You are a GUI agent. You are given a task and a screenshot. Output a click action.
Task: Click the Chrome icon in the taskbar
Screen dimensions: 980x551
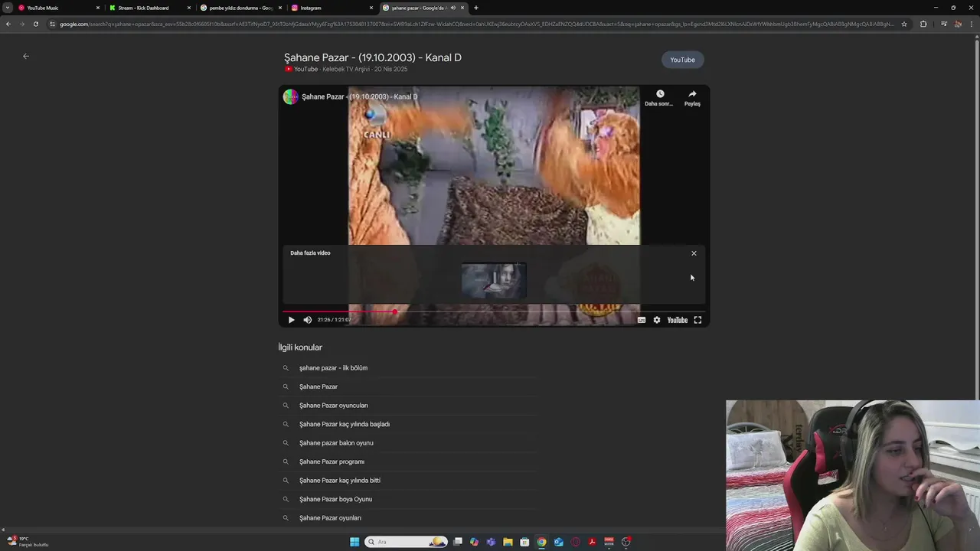pyautogui.click(x=541, y=542)
